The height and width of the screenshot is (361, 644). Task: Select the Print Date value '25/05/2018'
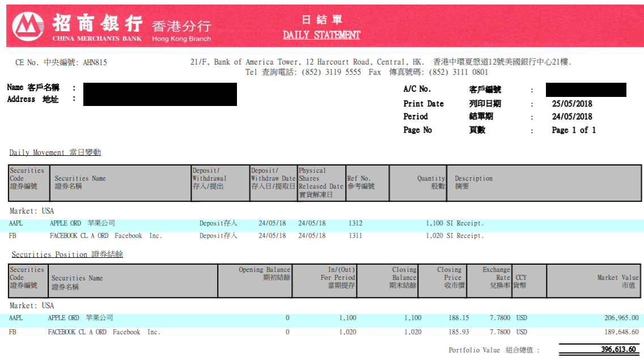coord(572,104)
